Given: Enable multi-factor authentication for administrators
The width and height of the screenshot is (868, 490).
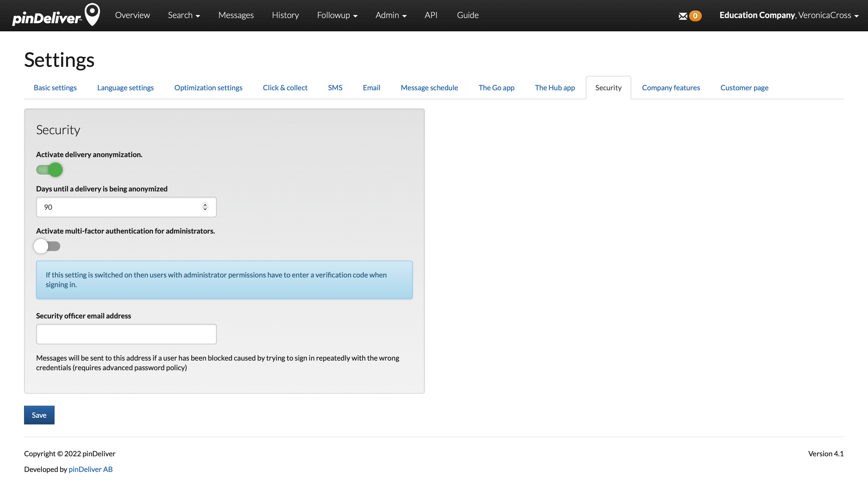Looking at the screenshot, I should 47,246.
